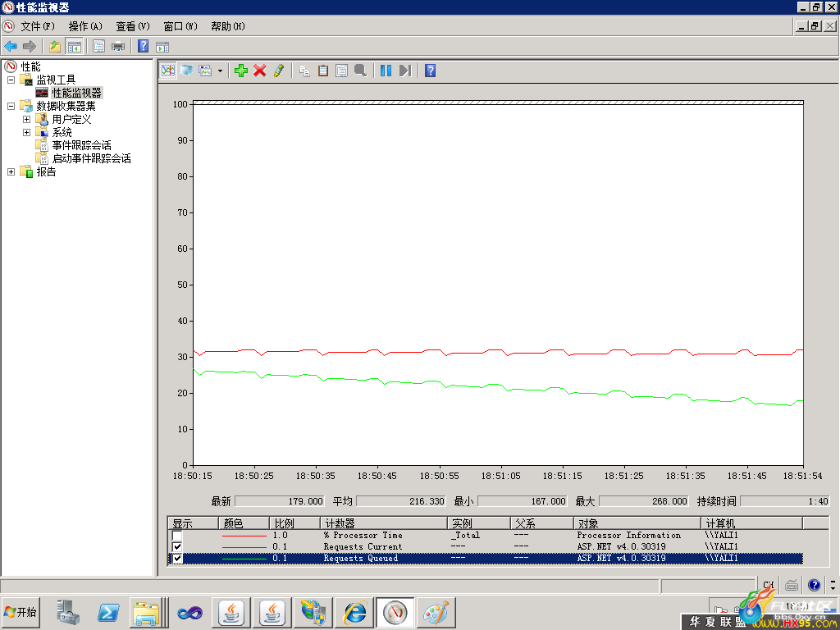This screenshot has height=630, width=840.
Task: Click the Back arrow in the toolbar
Action: click(x=11, y=47)
